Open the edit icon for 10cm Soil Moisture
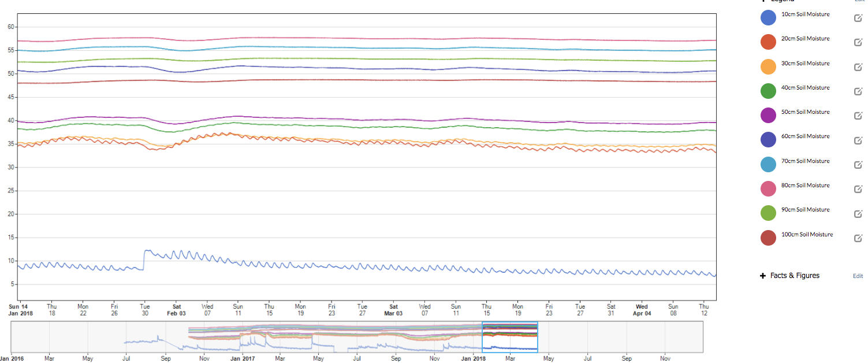Image resolution: width=868 pixels, height=363 pixels. pyautogui.click(x=857, y=18)
